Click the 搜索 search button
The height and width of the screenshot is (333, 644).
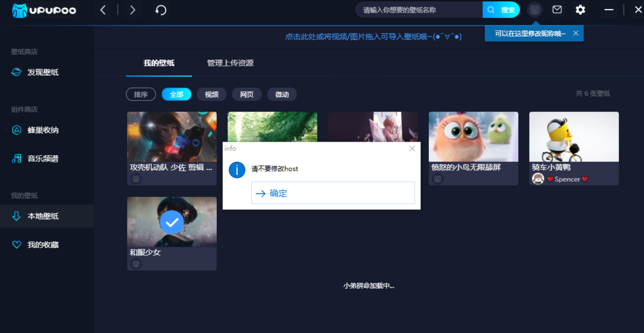501,10
